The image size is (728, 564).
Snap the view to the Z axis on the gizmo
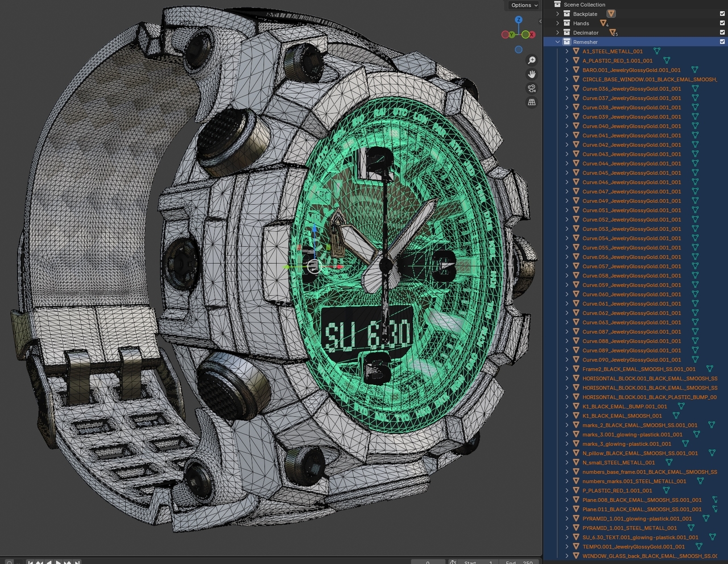click(518, 20)
